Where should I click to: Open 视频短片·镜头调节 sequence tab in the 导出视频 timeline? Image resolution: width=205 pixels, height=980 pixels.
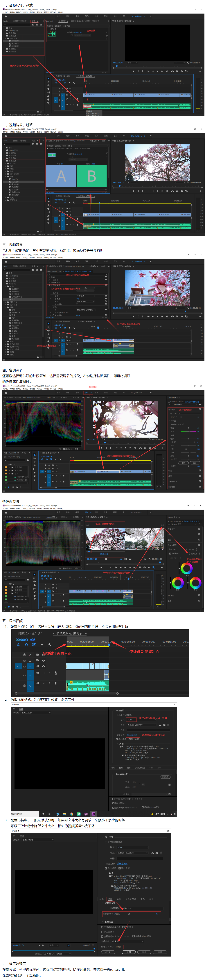coord(30,633)
